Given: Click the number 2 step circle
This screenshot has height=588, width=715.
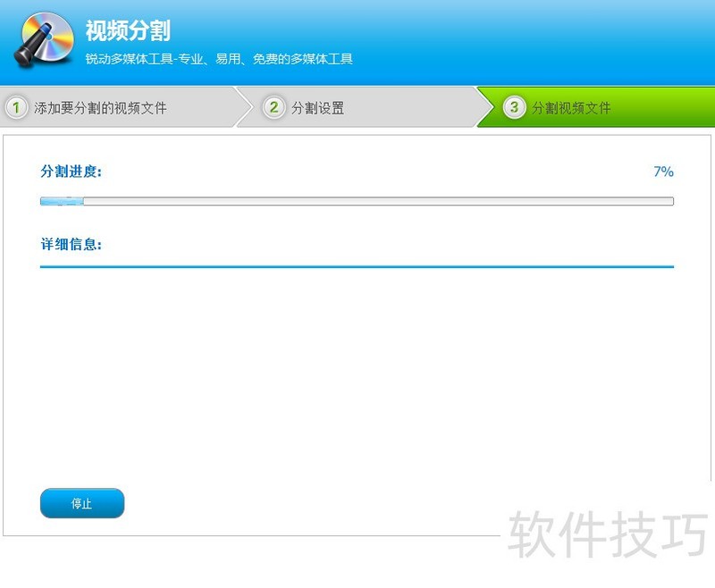Looking at the screenshot, I should (274, 107).
